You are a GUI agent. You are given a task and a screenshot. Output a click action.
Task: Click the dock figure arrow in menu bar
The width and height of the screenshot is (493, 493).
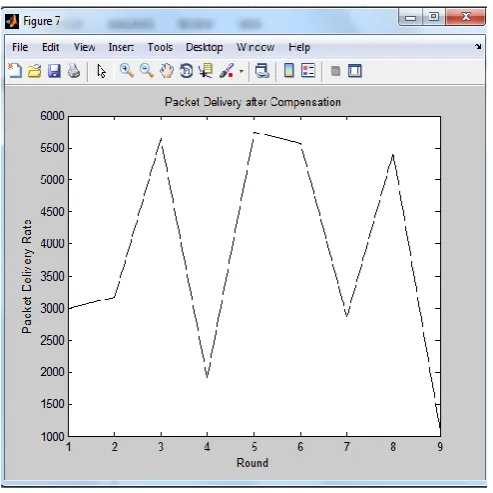tap(478, 47)
